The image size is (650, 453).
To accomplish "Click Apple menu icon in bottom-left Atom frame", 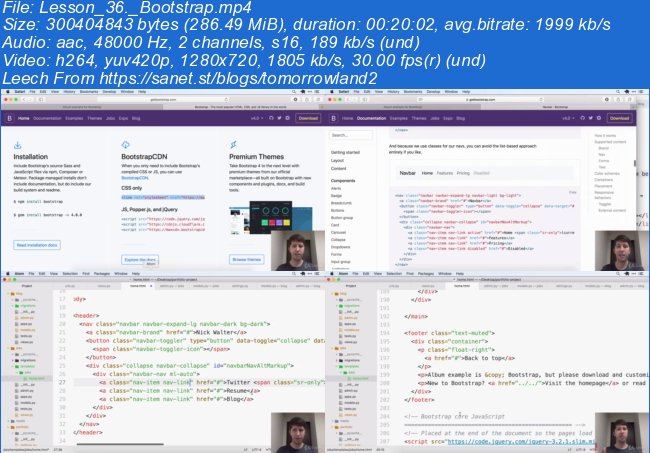I will pos(7,274).
